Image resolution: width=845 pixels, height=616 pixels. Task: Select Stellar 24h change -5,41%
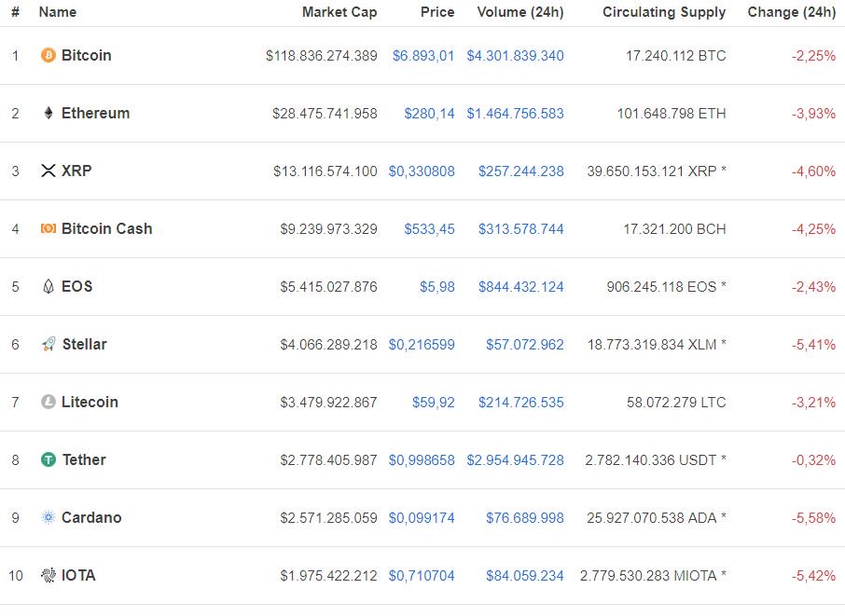pos(813,345)
